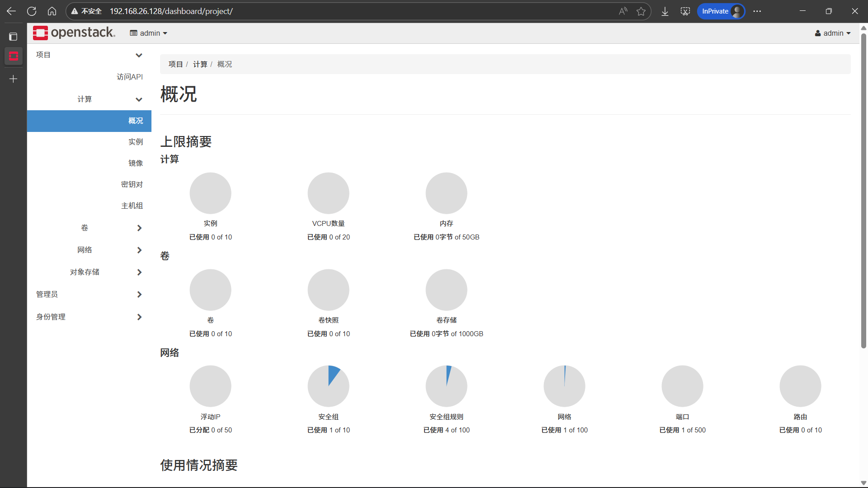868x488 pixels.
Task: Open browser downloads icon
Action: pos(665,11)
